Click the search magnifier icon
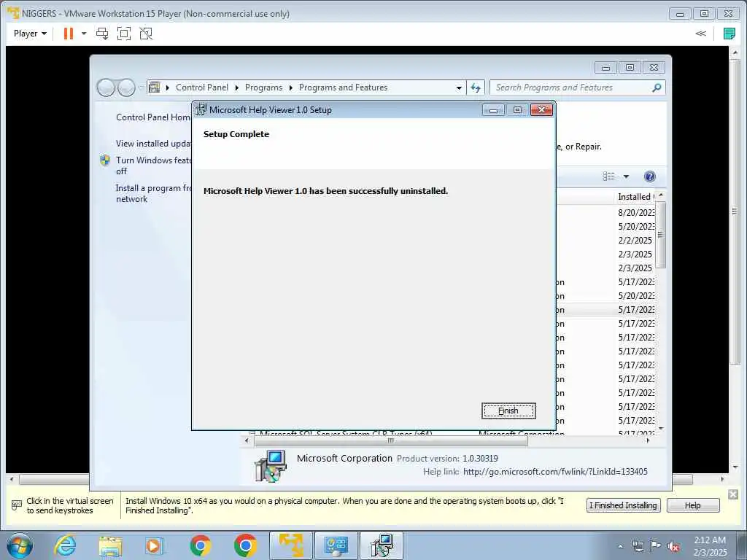This screenshot has width=747, height=560. click(x=657, y=87)
